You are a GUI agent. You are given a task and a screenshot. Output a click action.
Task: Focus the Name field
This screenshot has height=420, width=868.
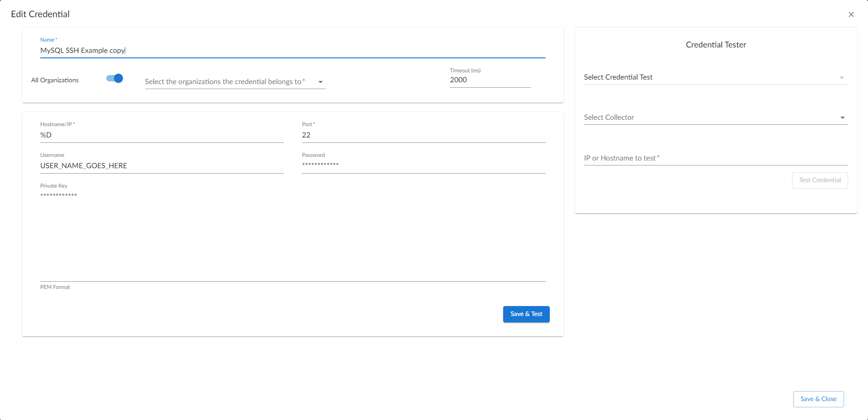click(292, 51)
